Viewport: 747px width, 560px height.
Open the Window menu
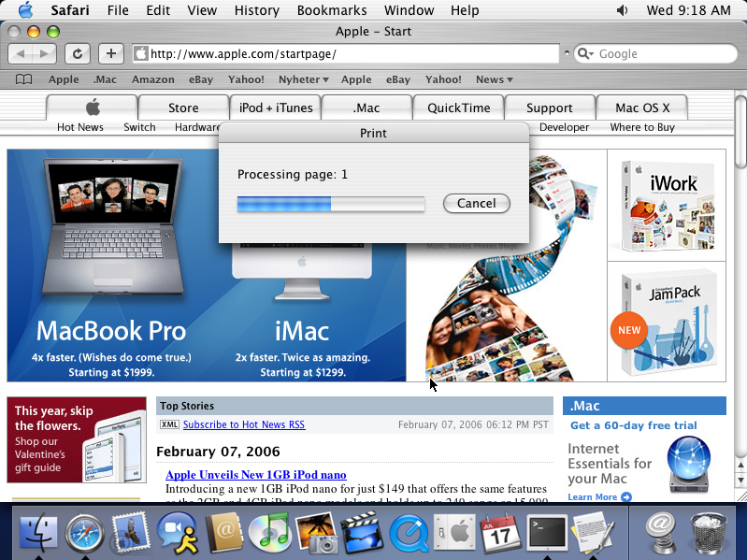(x=409, y=10)
